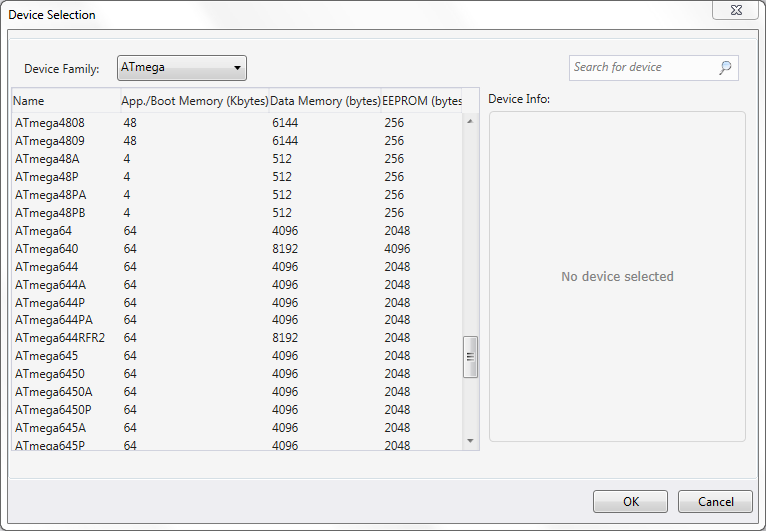Pick ATmega644 from the list
This screenshot has height=531, width=766.
(237, 267)
